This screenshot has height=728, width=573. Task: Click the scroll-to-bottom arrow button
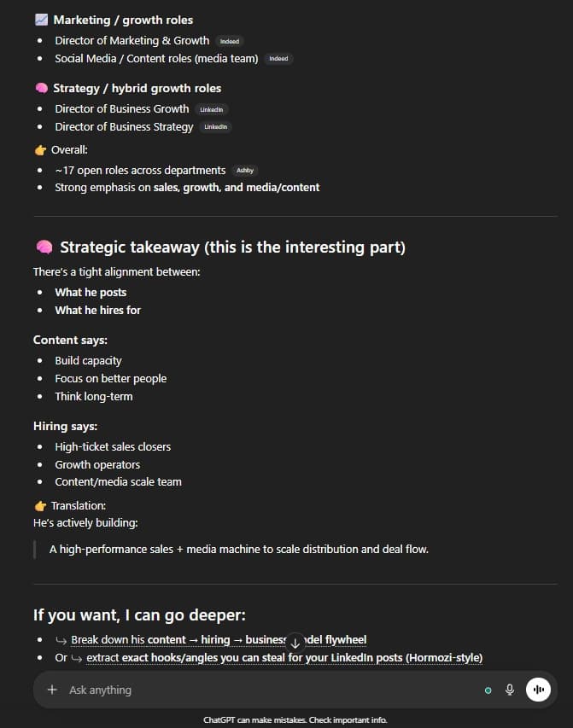click(x=295, y=644)
